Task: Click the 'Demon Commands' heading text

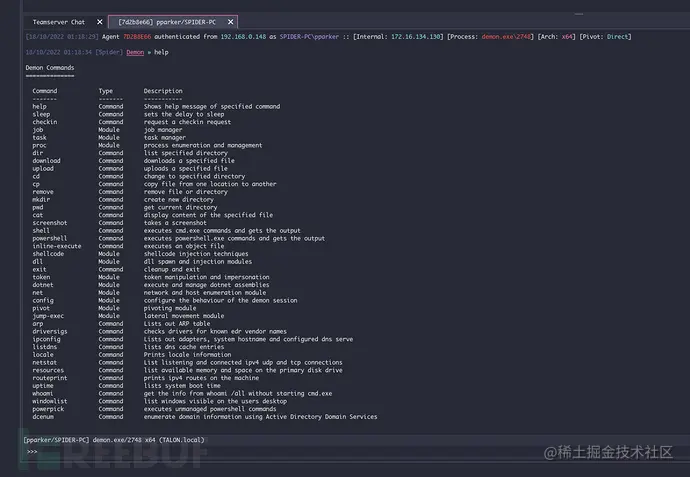Action: pos(50,68)
